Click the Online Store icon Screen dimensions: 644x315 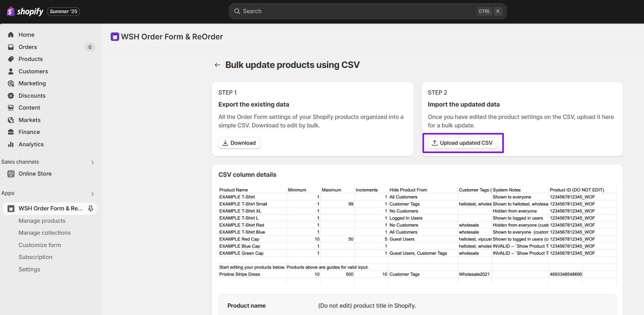11,174
